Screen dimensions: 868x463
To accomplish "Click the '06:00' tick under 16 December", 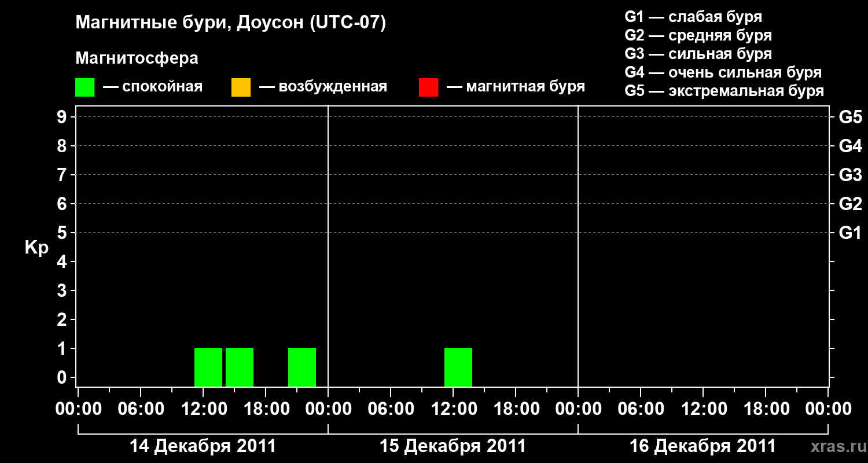I will tap(641, 409).
